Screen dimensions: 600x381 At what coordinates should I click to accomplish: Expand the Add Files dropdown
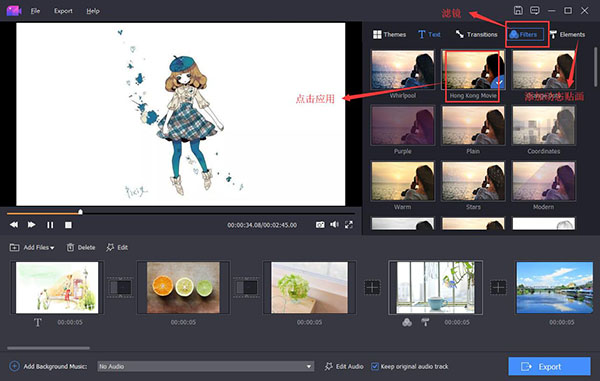[32, 247]
